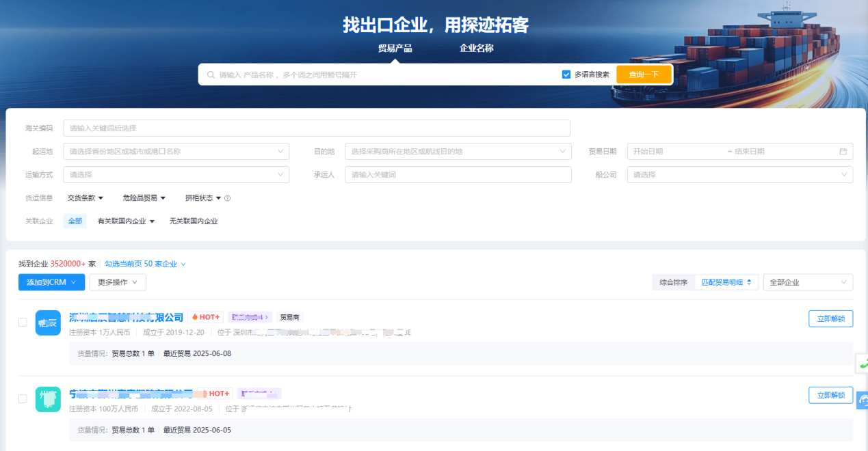The image size is (868, 451).
Task: Toggle the 多语言搜索 checkbox
Action: [566, 74]
